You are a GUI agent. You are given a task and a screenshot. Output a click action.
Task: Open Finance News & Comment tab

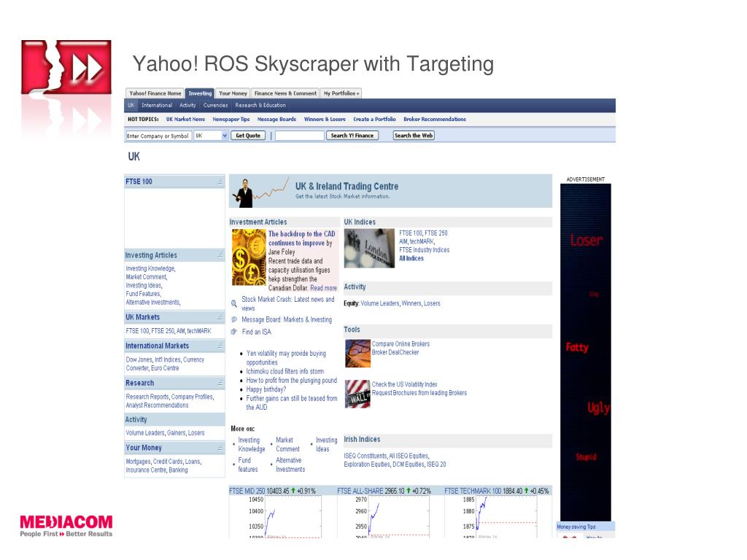tap(285, 93)
